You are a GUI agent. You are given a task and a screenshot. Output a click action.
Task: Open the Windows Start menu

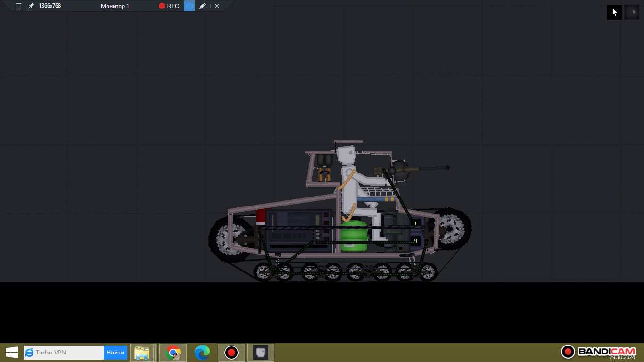[x=11, y=353]
